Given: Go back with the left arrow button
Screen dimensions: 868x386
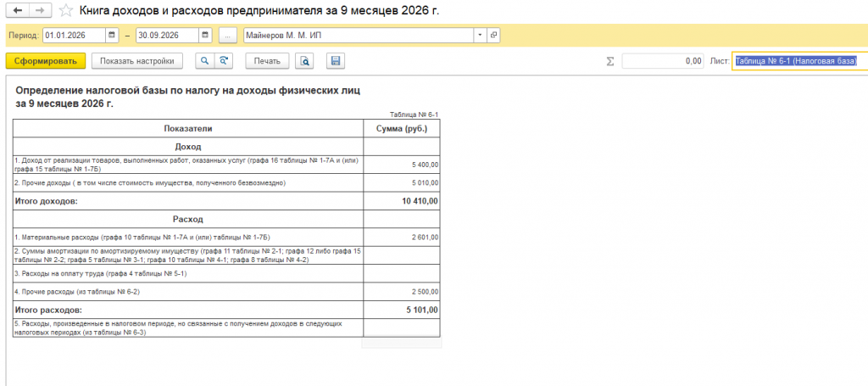Looking at the screenshot, I should point(17,10).
